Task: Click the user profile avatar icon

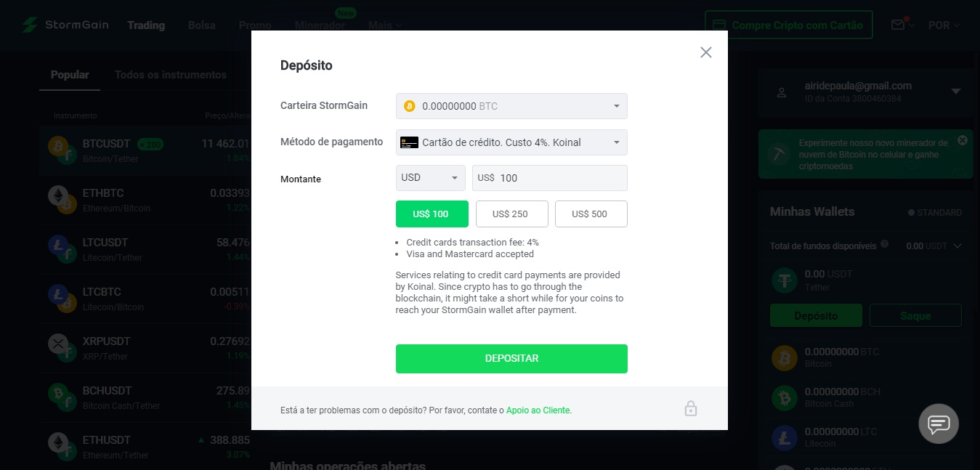Action: (x=782, y=92)
